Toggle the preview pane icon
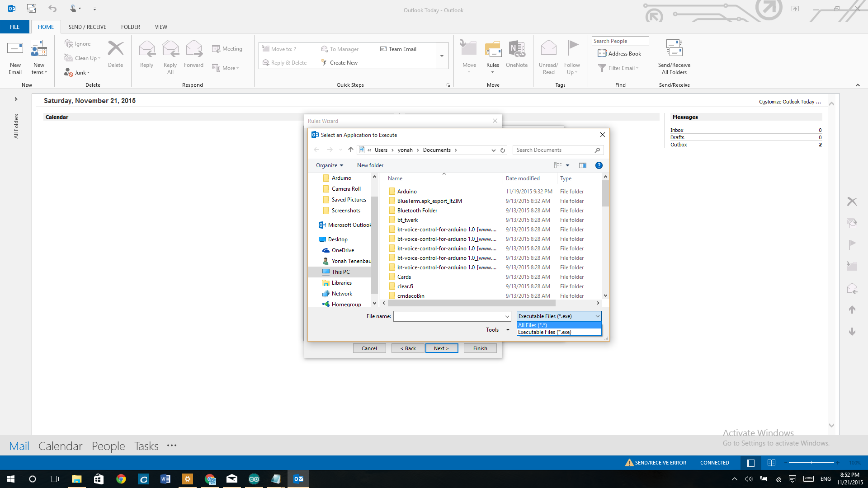 582,165
